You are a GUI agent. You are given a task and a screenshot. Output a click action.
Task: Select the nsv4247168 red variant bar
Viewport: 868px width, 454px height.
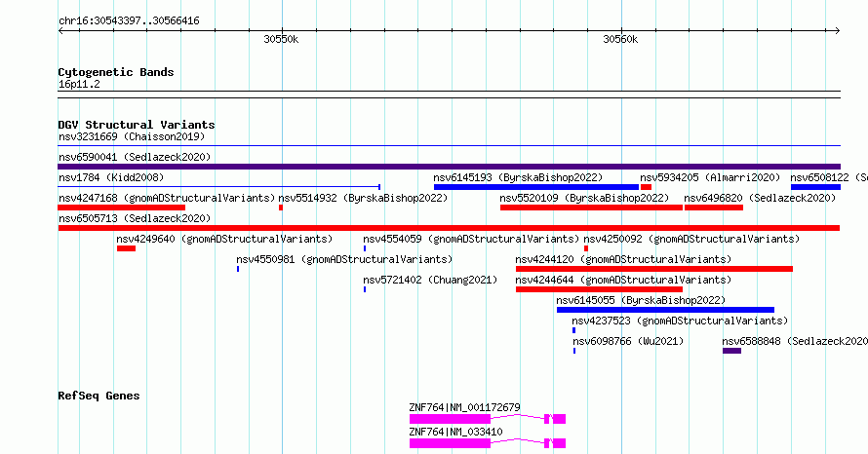tap(121, 208)
